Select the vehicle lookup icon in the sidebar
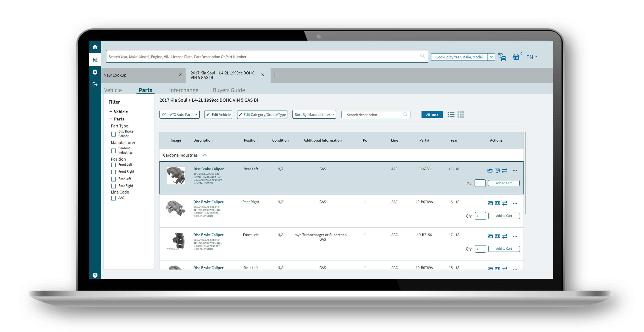The height and width of the screenshot is (332, 644). pos(95,60)
